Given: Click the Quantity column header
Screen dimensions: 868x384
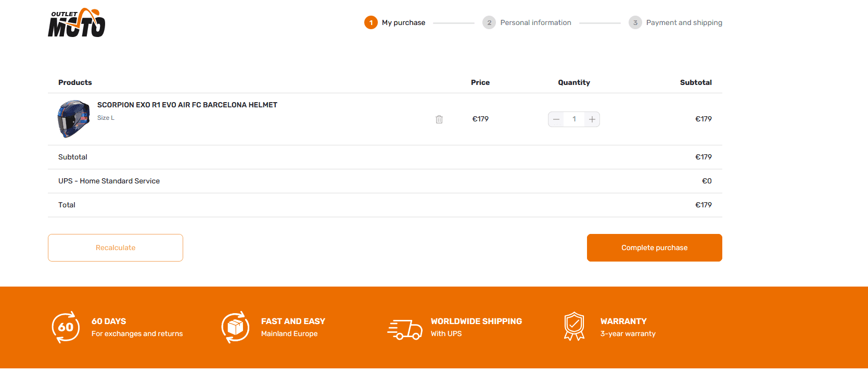Looking at the screenshot, I should (574, 82).
